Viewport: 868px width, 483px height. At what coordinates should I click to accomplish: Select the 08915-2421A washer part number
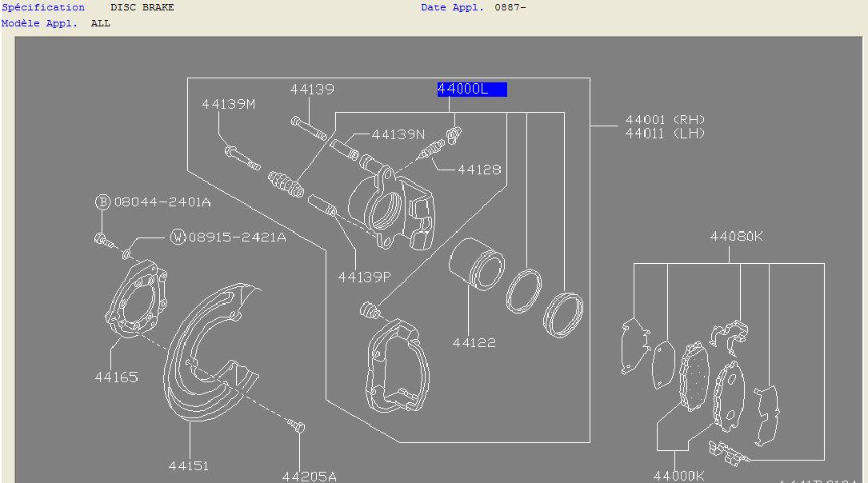tap(237, 238)
